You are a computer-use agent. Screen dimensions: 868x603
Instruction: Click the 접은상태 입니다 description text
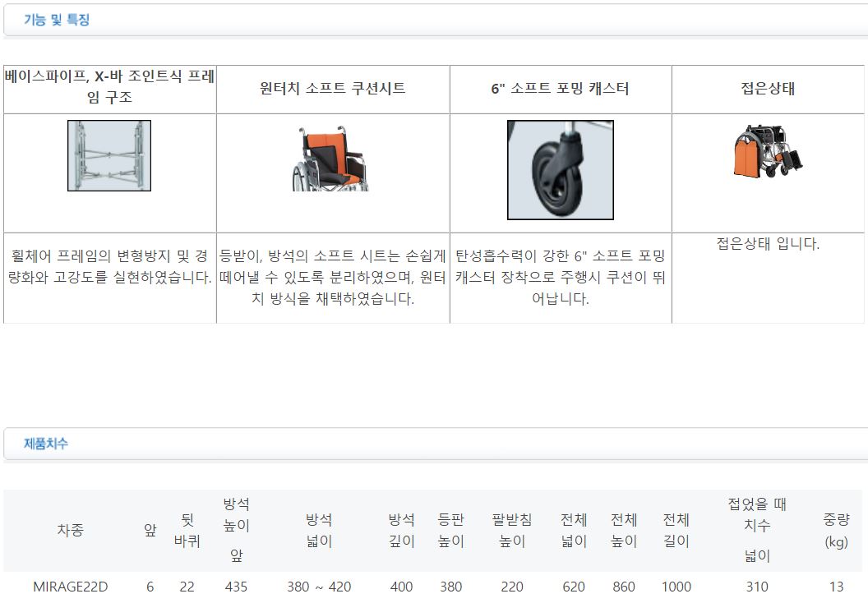[x=767, y=244]
